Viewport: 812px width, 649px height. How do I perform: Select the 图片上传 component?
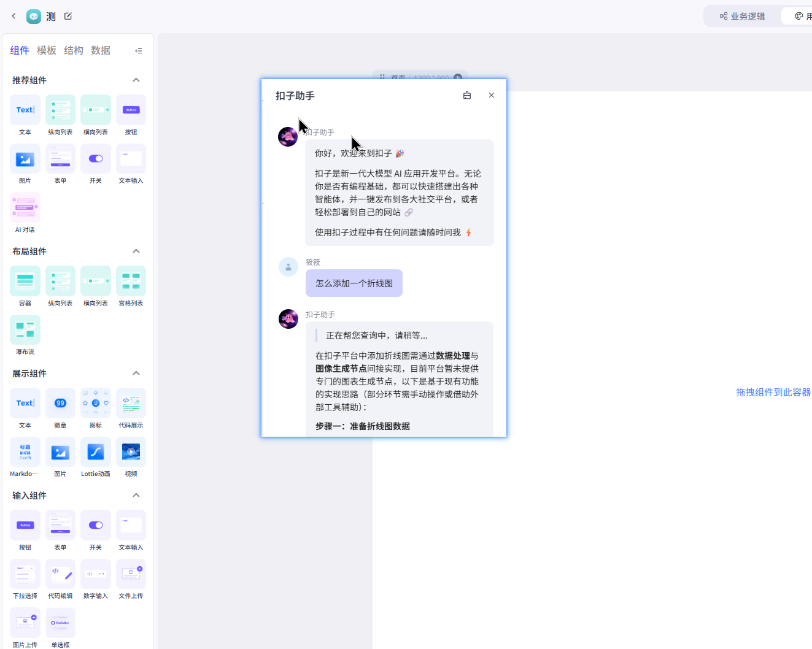25,628
